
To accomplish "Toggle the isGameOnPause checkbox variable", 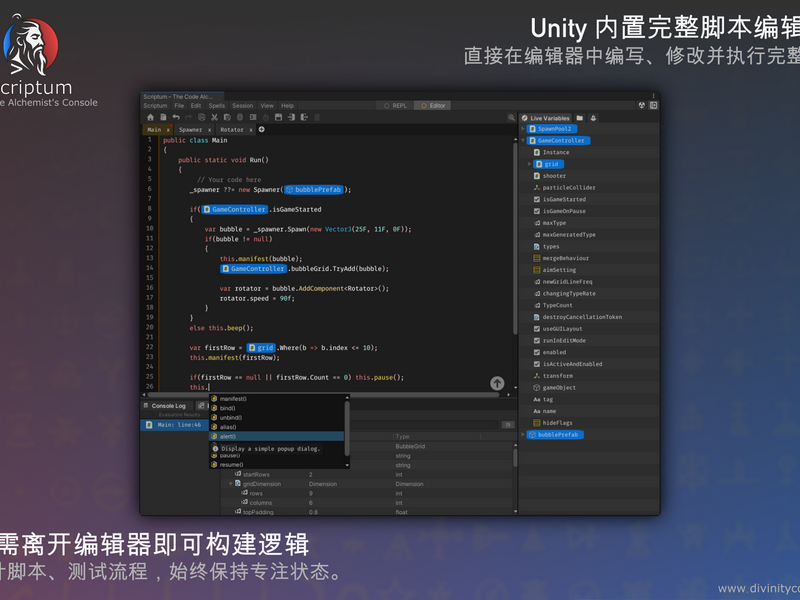I will (x=537, y=211).
